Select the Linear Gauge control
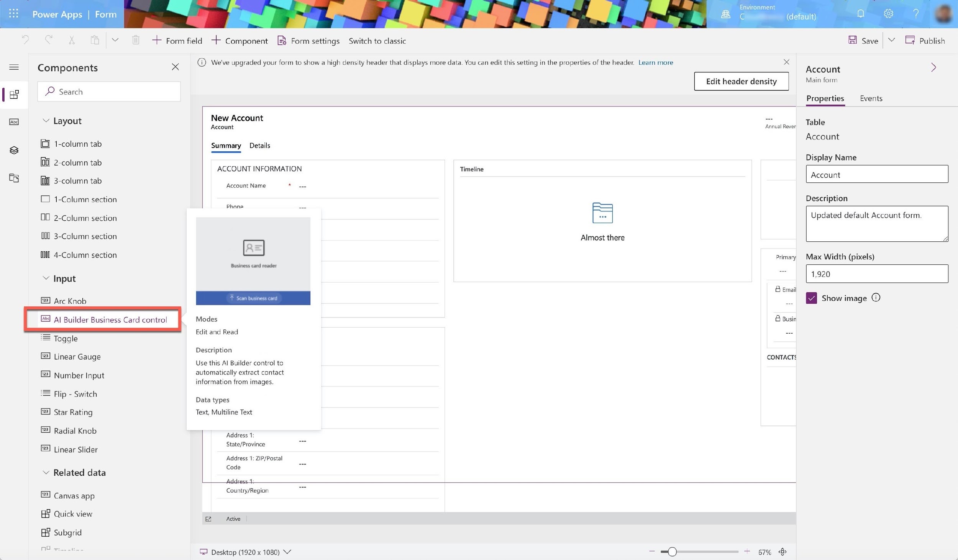This screenshot has width=958, height=560. click(x=71, y=357)
